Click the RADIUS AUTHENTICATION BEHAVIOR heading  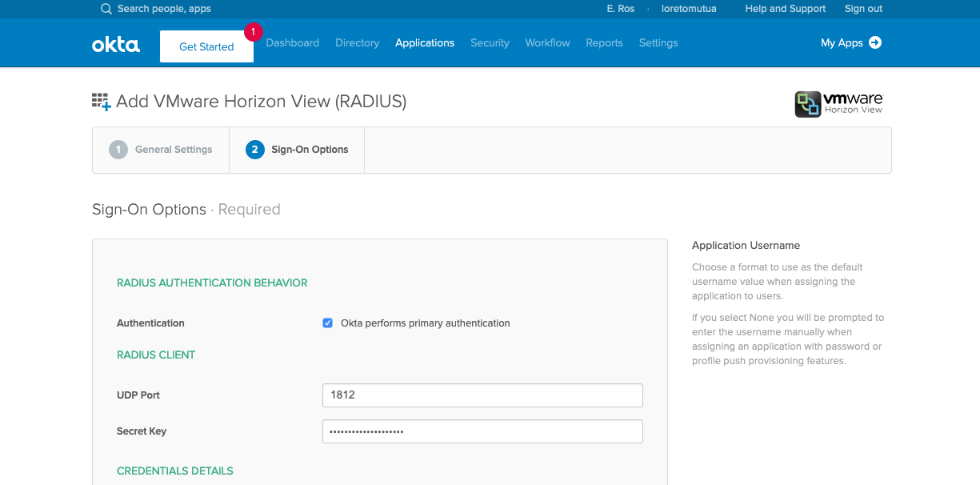212,283
